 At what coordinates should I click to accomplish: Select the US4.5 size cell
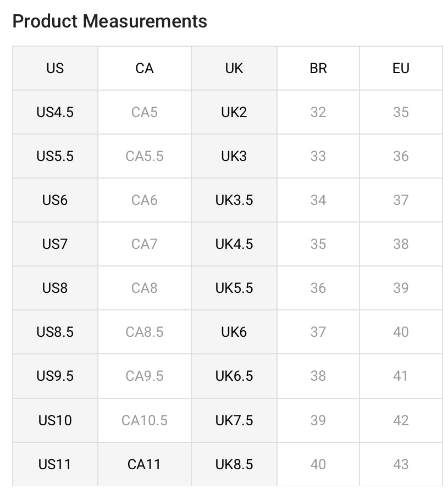(55, 112)
